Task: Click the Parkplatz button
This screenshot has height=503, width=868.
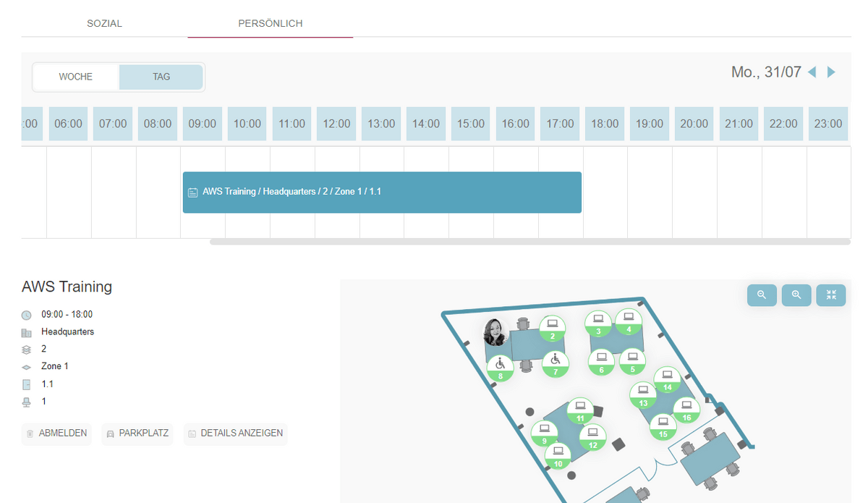Action: tap(137, 434)
